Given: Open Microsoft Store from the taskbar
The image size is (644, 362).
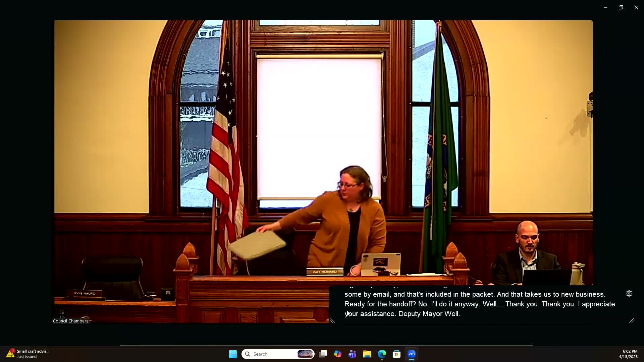Looking at the screenshot, I should click(397, 354).
